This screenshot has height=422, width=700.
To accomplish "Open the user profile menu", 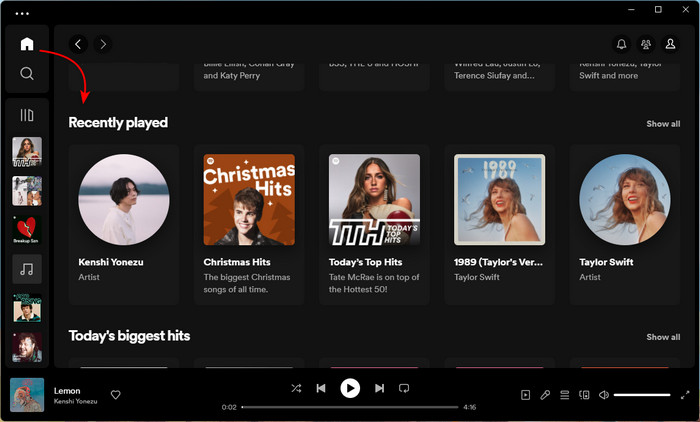I will (x=671, y=44).
